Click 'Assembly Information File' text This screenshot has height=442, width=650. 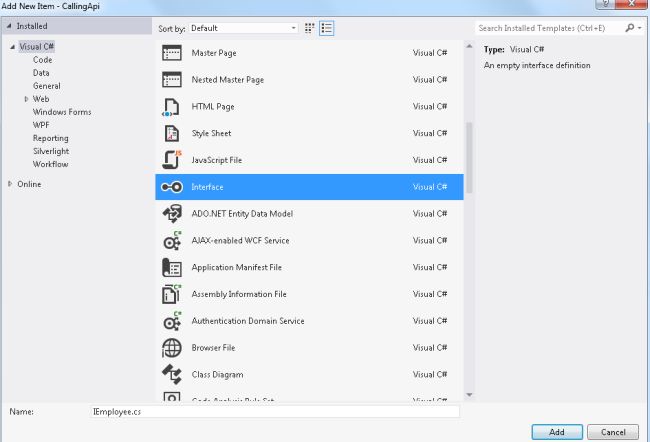[x=239, y=294]
